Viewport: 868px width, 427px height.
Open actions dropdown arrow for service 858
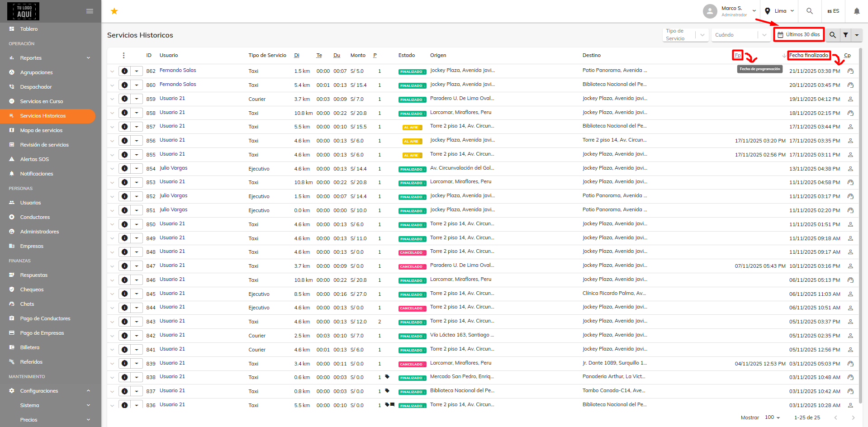point(137,113)
